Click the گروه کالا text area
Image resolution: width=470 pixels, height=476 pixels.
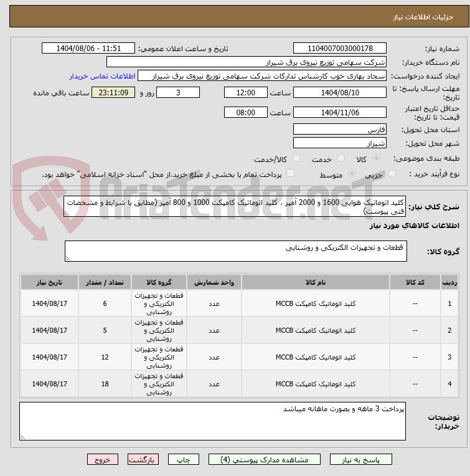[235, 251]
